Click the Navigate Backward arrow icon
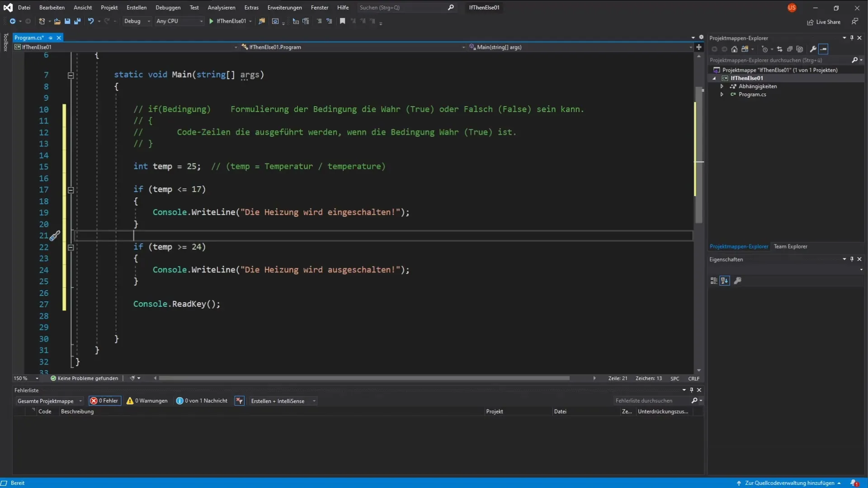 click(13, 21)
